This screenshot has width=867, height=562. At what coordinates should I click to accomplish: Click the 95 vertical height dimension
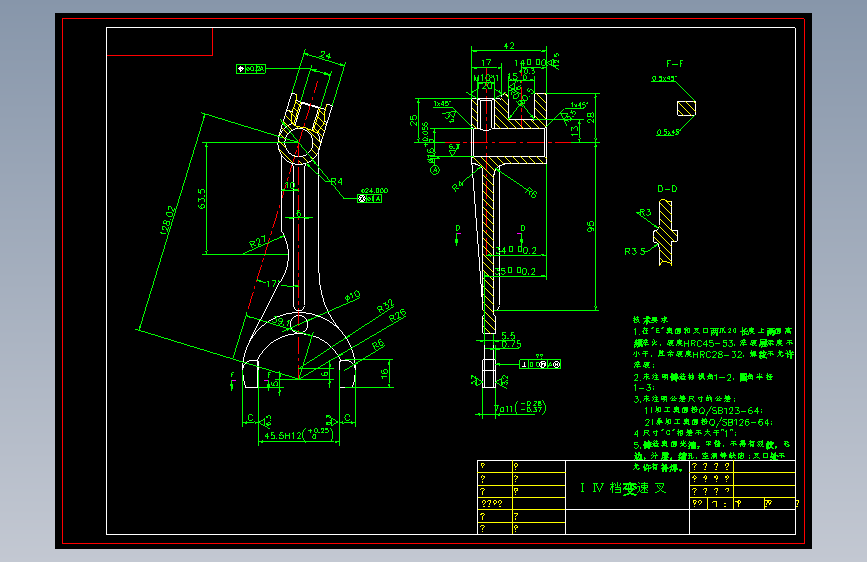click(591, 226)
